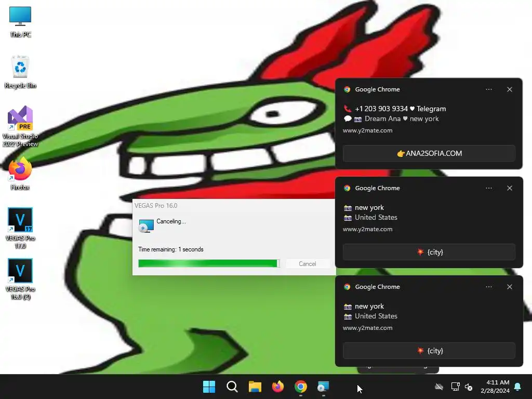The image size is (532, 399).
Task: Click the {city} button in middle notification
Action: (429, 252)
